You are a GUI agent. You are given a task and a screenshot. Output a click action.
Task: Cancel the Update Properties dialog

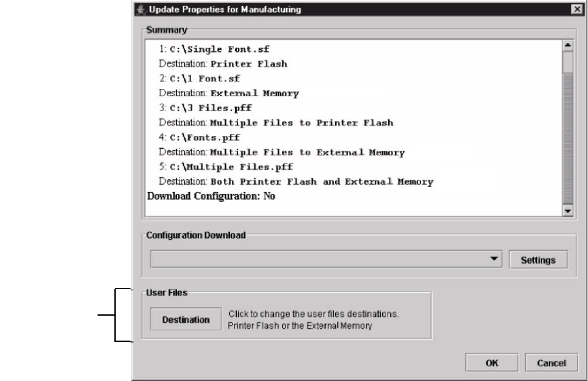pyautogui.click(x=551, y=363)
